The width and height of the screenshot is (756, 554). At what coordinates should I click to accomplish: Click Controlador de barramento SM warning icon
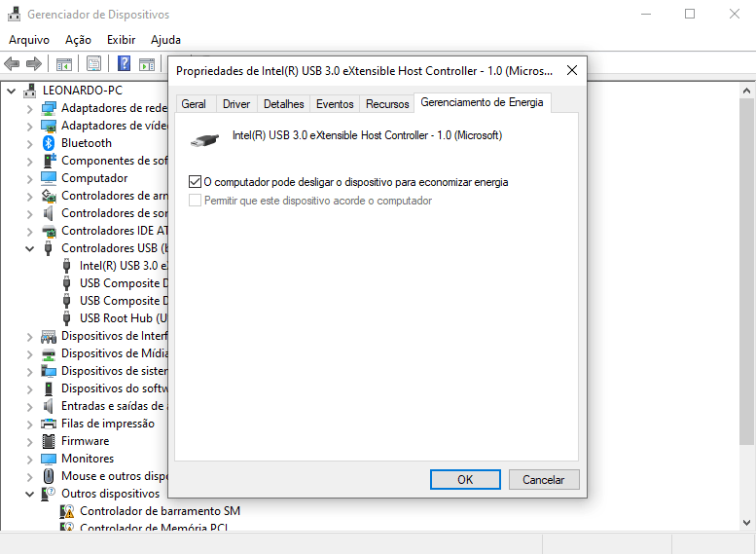(66, 511)
